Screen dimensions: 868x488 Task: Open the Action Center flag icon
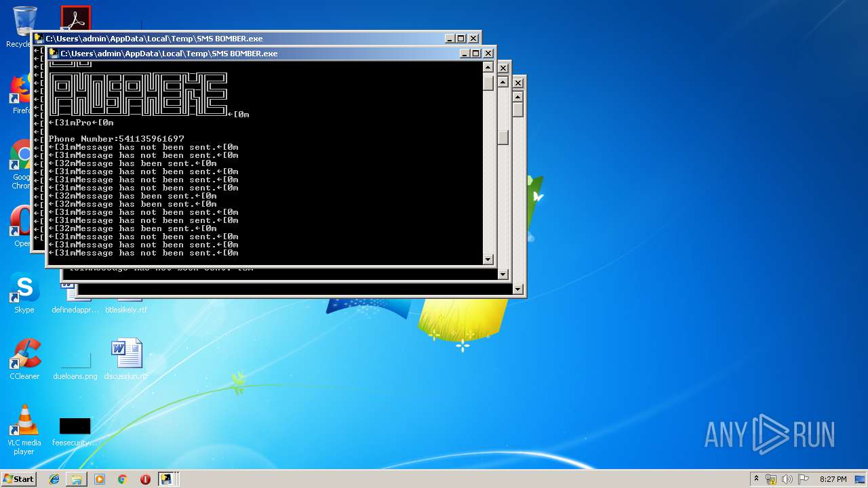pos(804,479)
